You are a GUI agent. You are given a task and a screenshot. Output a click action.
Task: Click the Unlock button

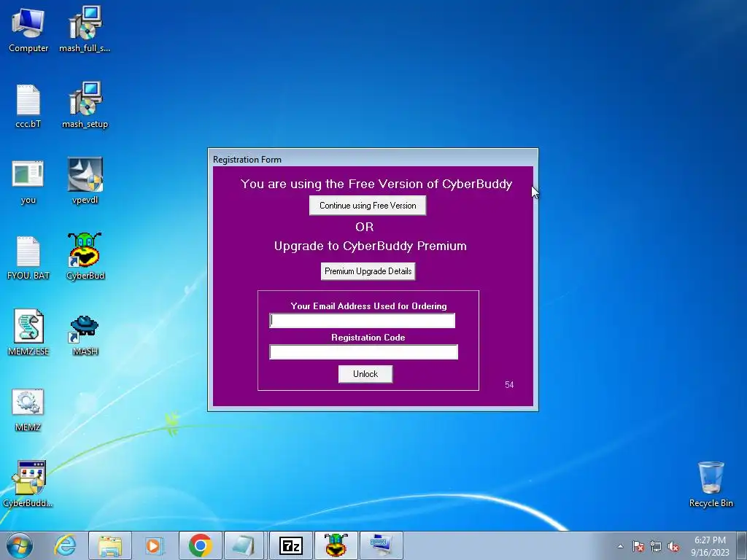[x=365, y=374]
